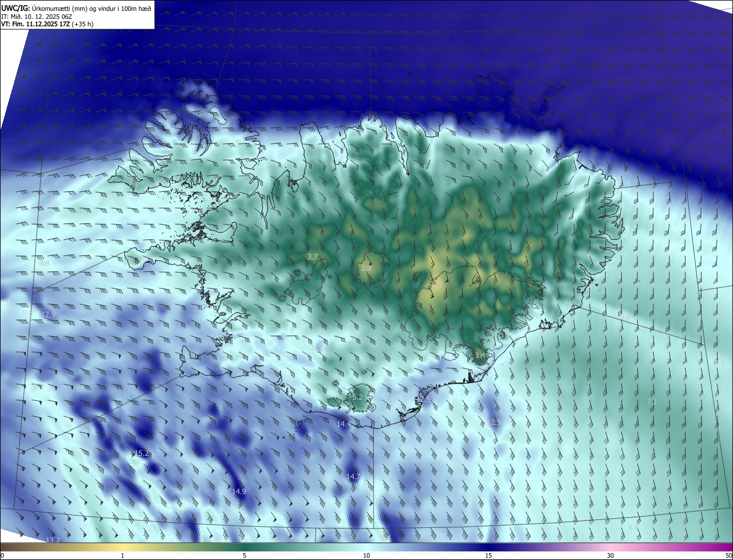
Task: Click the 14.4 value label
Action: pos(344,424)
